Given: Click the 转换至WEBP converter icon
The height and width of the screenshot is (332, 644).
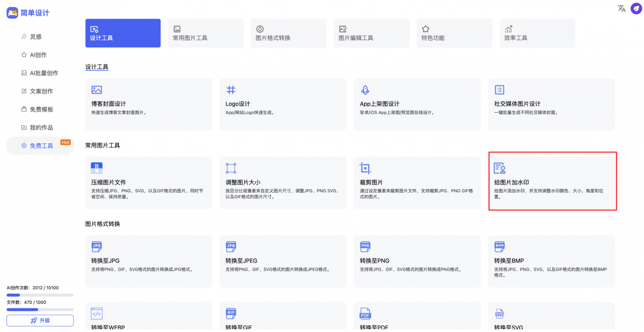Looking at the screenshot, I should tap(97, 314).
